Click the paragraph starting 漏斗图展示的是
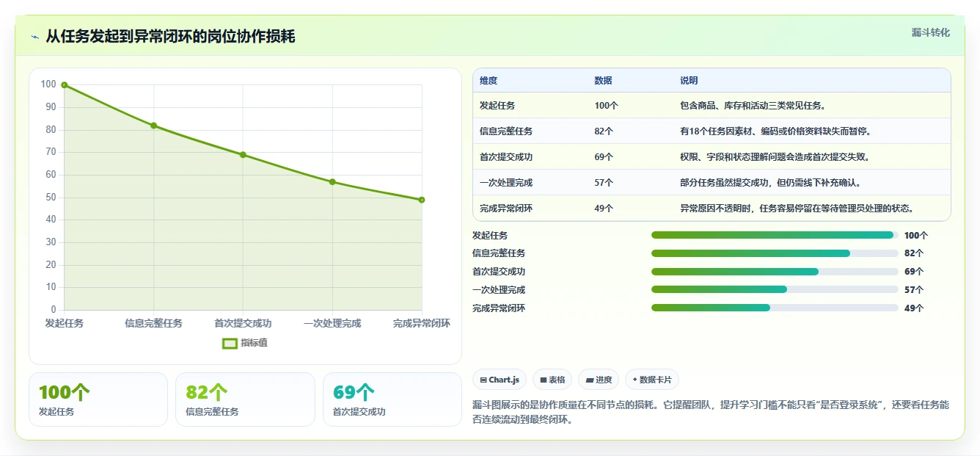Screen dimensions: 980x456 pos(711,412)
